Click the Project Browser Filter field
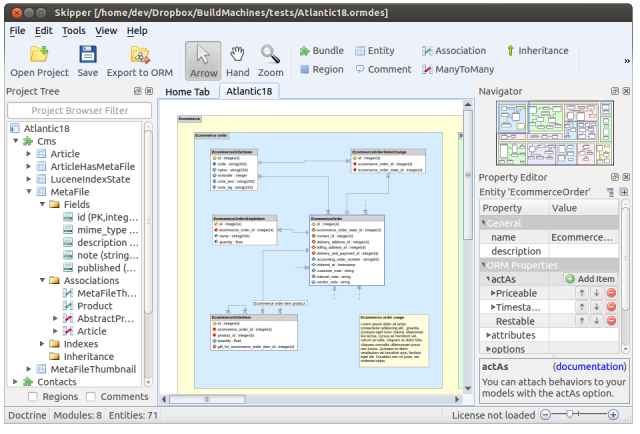640x434 pixels. 79,110
